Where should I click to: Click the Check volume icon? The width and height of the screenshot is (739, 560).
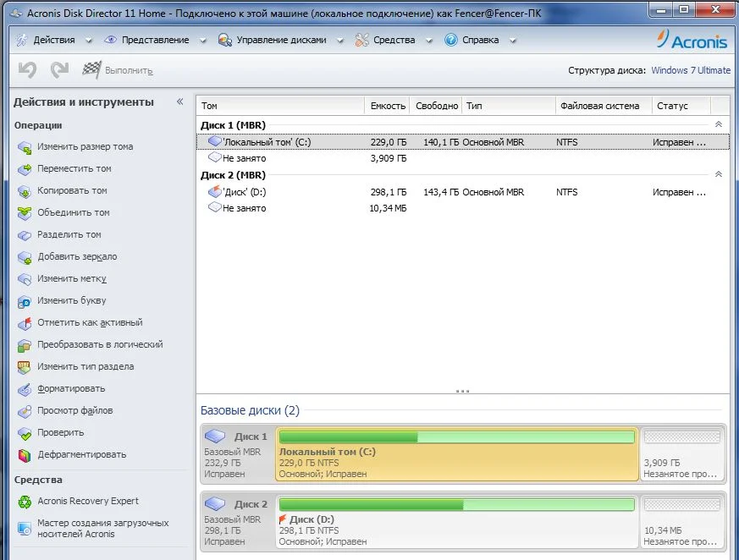(25, 433)
